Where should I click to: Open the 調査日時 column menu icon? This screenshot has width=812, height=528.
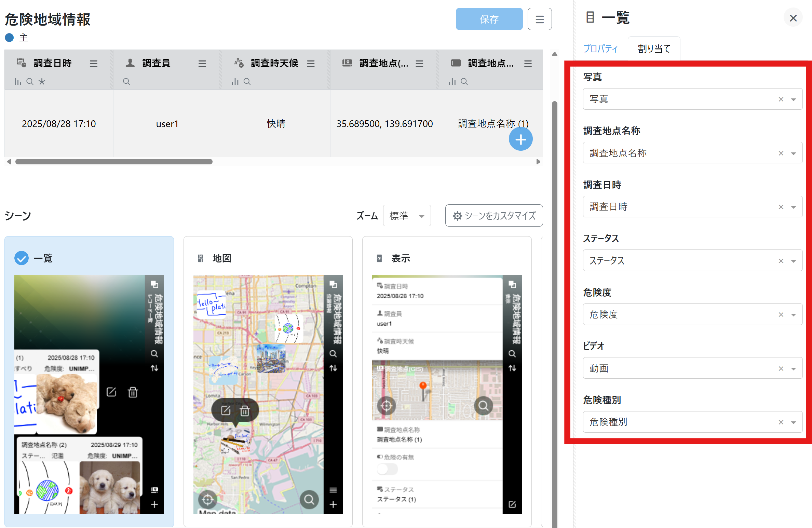coord(93,64)
